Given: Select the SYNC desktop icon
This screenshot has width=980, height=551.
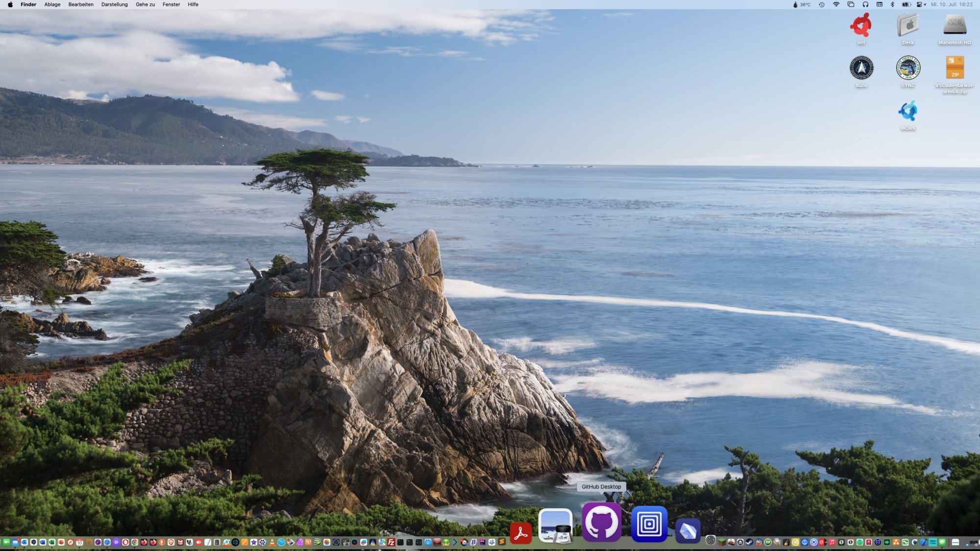Looking at the screenshot, I should 907,69.
